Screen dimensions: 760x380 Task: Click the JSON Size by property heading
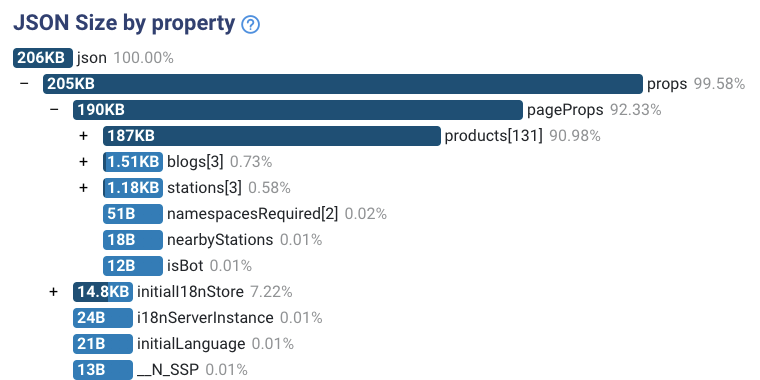point(124,23)
